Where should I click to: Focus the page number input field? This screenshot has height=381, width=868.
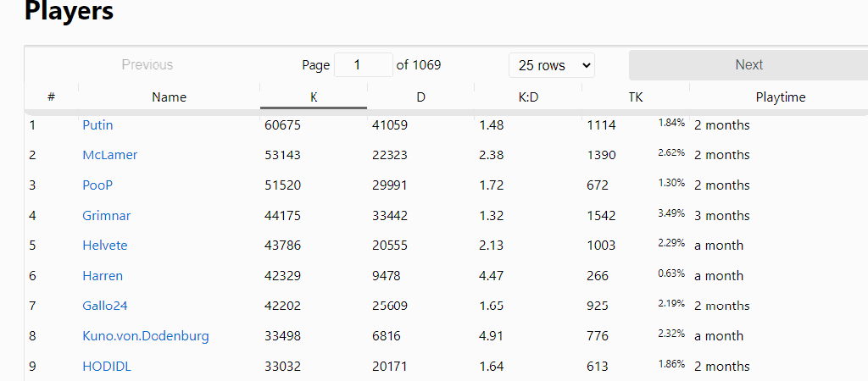click(x=363, y=65)
